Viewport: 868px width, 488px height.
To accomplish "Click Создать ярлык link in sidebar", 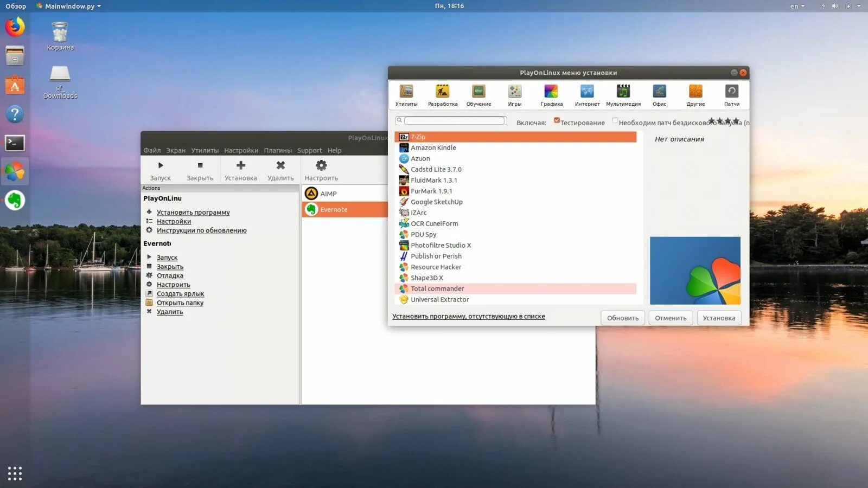I will click(180, 294).
